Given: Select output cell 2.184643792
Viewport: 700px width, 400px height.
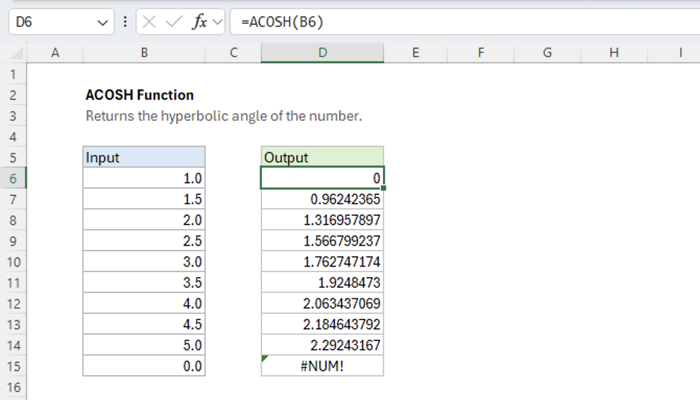Looking at the screenshot, I should coord(322,325).
